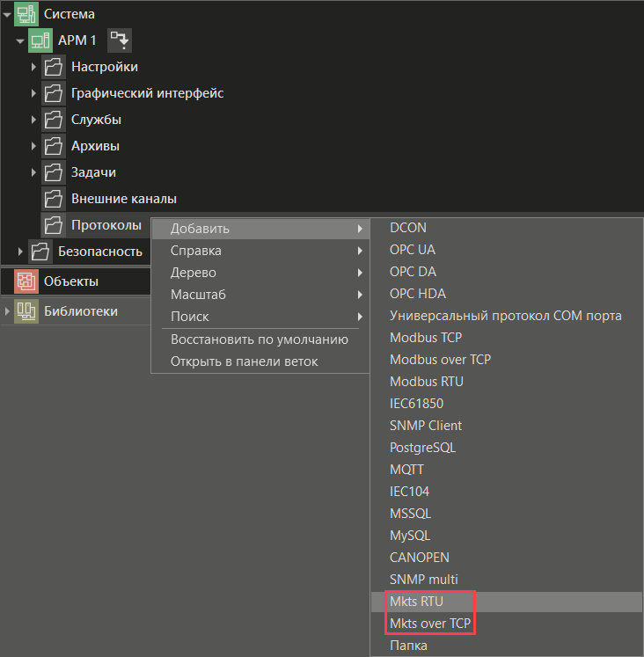Click the red Объекты section icon
The height and width of the screenshot is (657, 644).
pyautogui.click(x=26, y=281)
